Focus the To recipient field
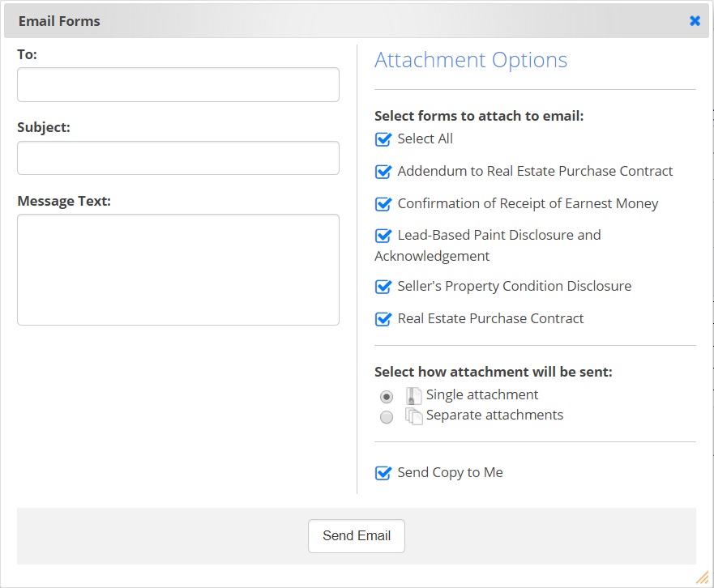The image size is (714, 588). pyautogui.click(x=178, y=85)
